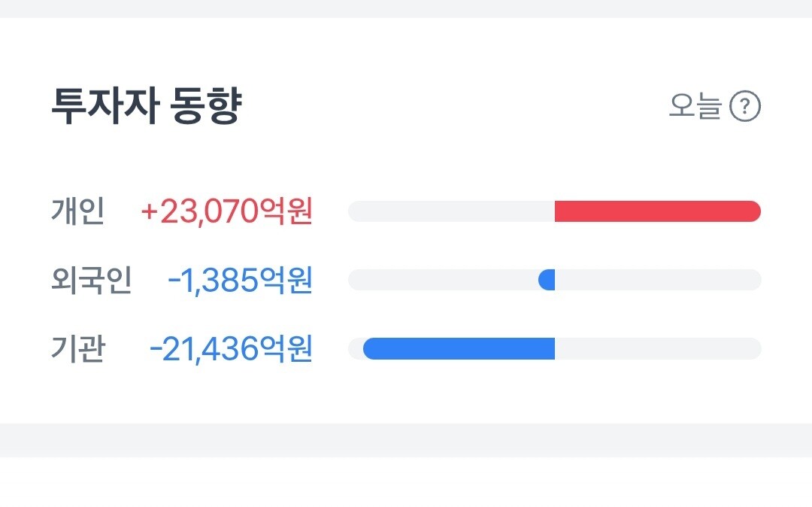Tap the +23,070억원 net buy value
Viewport: 812px width, 507px height.
(x=226, y=211)
